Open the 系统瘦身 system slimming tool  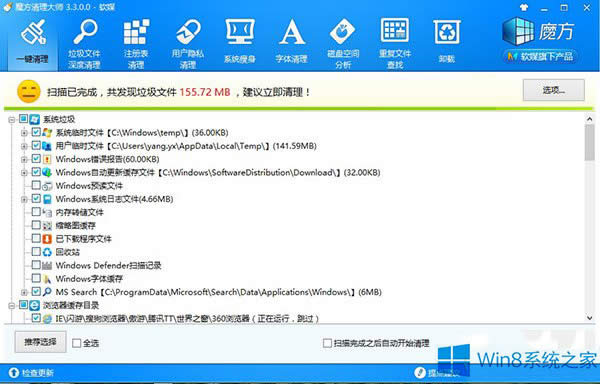click(x=240, y=41)
